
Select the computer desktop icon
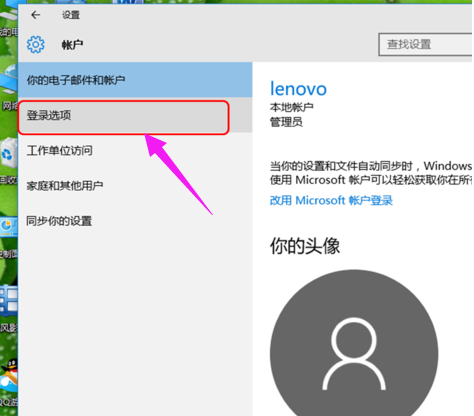coord(9,17)
